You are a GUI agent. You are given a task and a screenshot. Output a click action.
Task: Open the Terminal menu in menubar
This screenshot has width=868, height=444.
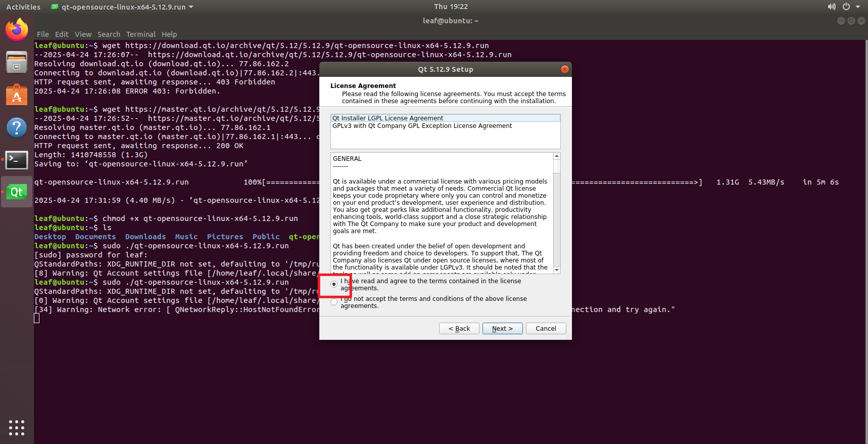[141, 34]
